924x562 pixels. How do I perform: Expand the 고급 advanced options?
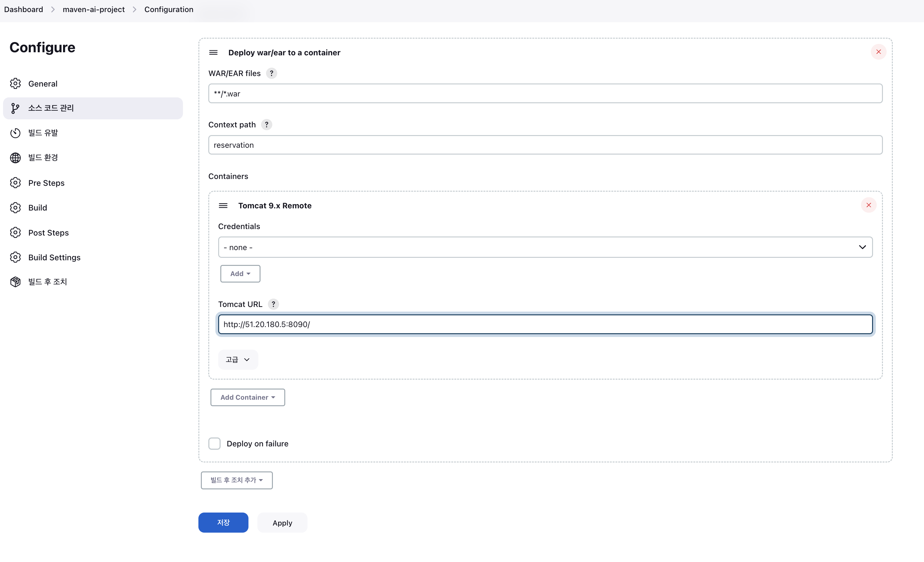(238, 360)
